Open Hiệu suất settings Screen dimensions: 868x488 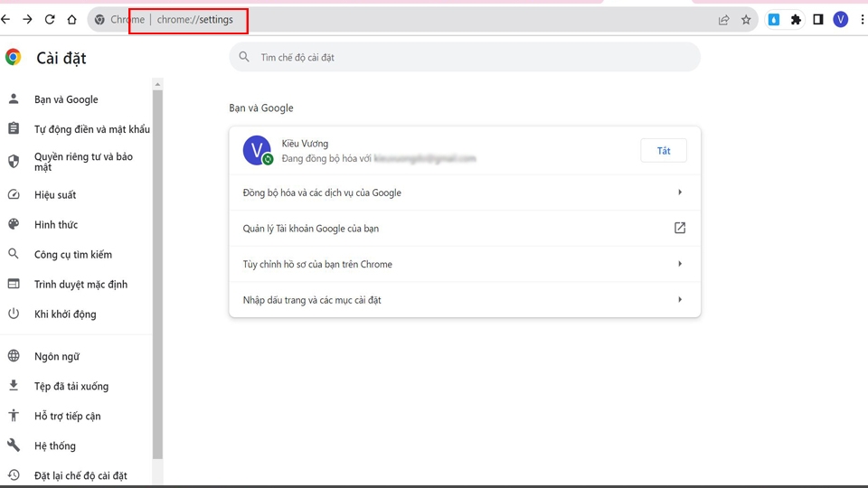(x=55, y=195)
